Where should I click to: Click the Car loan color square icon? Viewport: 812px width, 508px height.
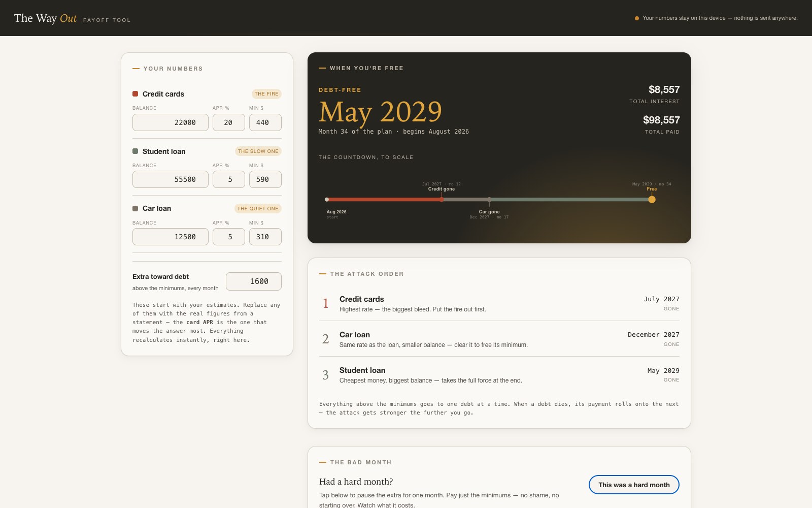[136, 208]
